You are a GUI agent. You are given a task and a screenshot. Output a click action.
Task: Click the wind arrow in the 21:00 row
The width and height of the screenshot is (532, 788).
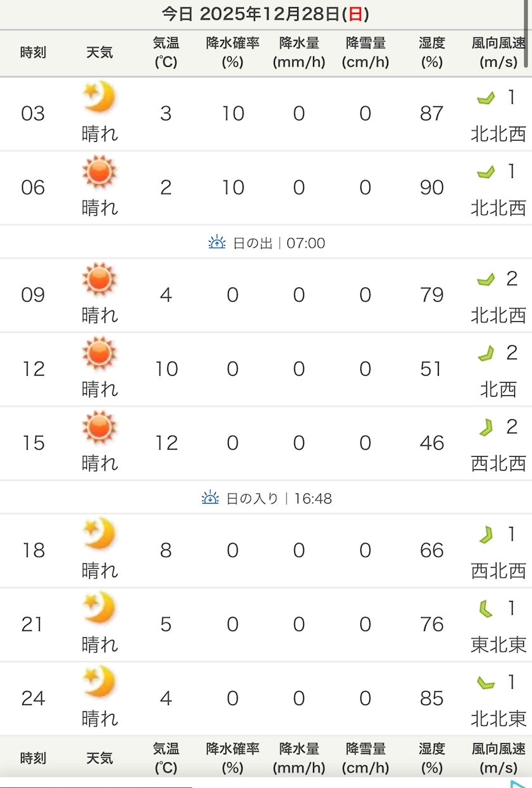click(486, 609)
